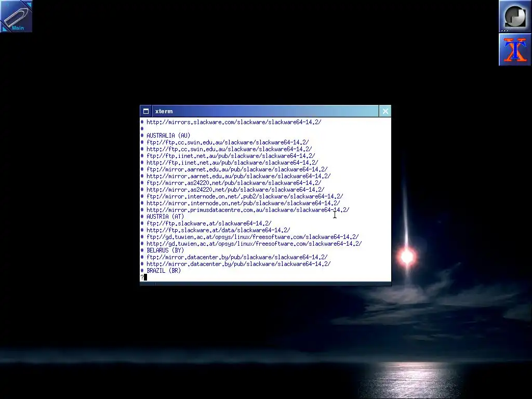The height and width of the screenshot is (399, 532).
Task: Click ftp://ftp.cc.swin.edu.au mirror line
Action: [x=224, y=142]
